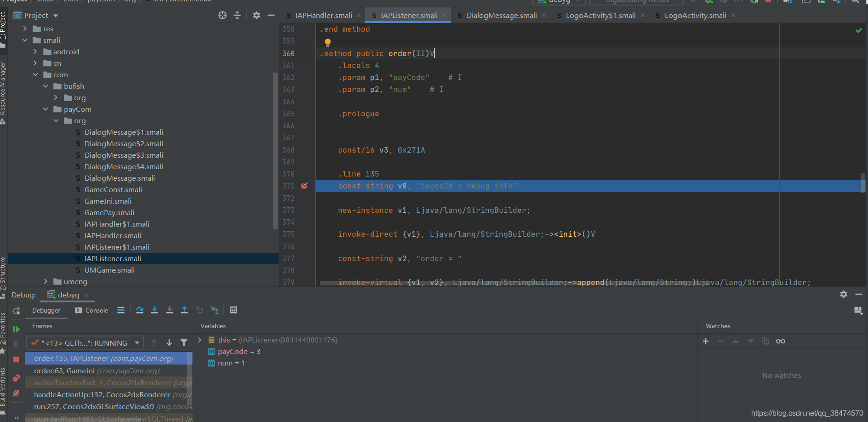
Task: Click next frame down arrow
Action: tap(169, 342)
